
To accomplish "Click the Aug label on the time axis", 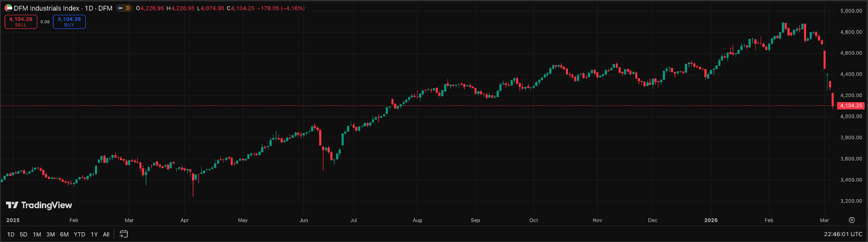I will pyautogui.click(x=417, y=220).
